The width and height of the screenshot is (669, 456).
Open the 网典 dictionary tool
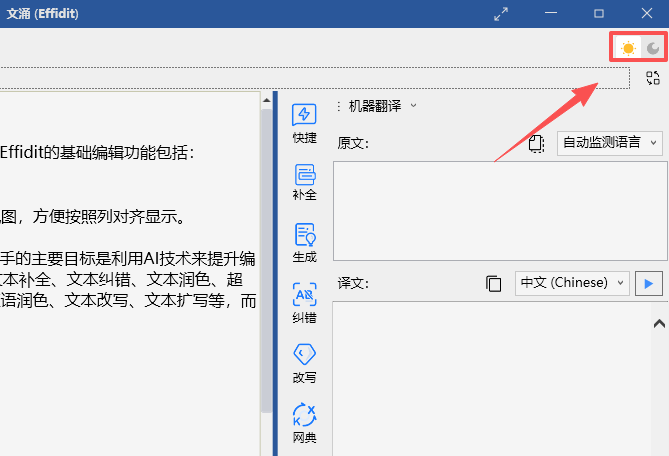point(304,422)
